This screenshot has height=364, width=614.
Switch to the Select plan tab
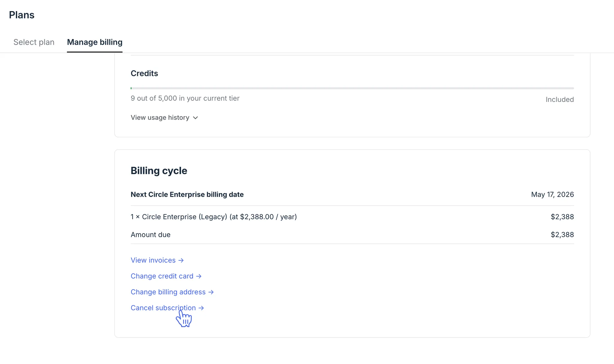pyautogui.click(x=34, y=42)
